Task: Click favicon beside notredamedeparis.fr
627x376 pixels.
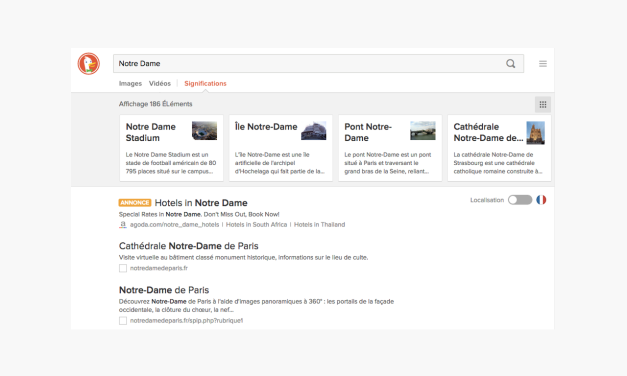Action: [x=123, y=268]
